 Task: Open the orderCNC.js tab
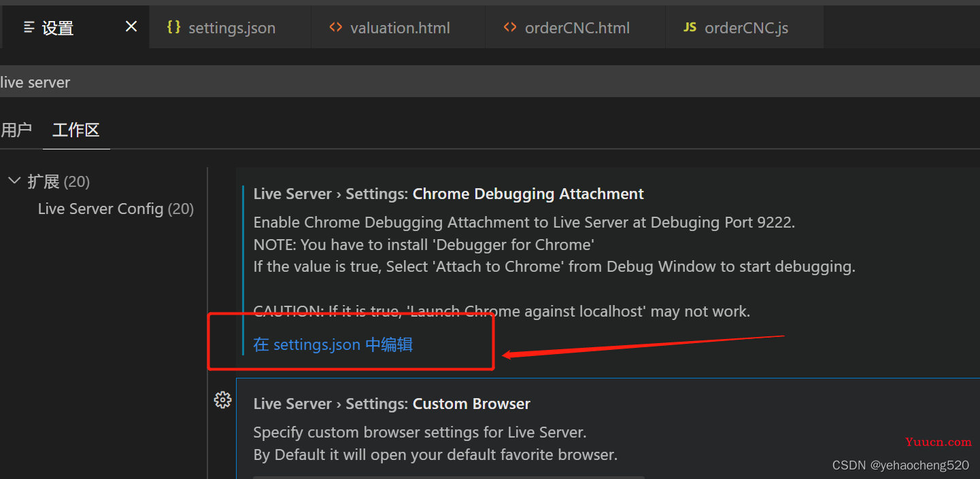pyautogui.click(x=745, y=27)
